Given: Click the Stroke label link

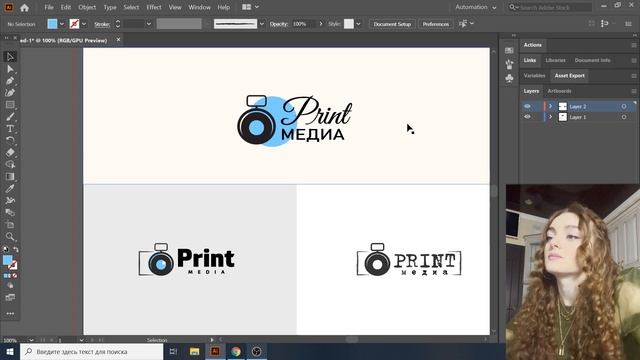Looking at the screenshot, I should coord(102,24).
